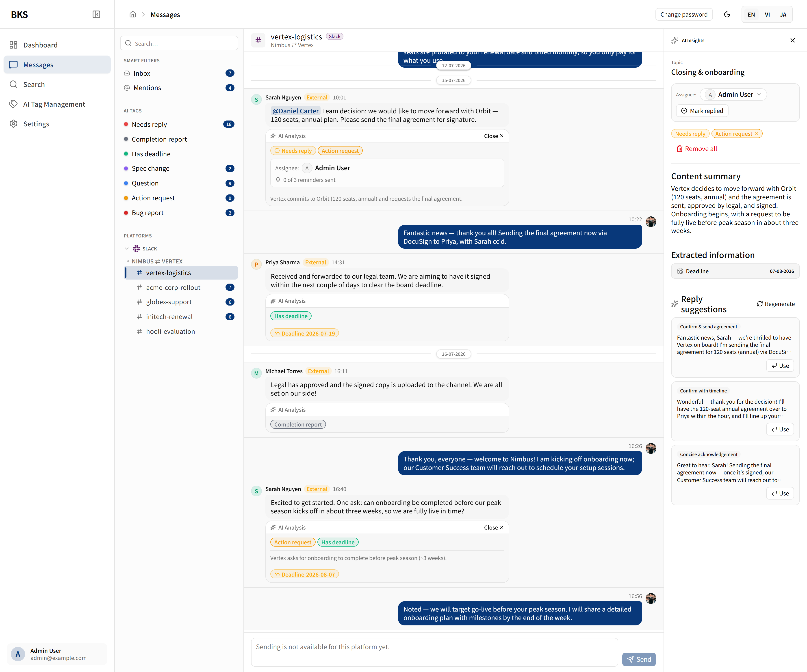807x672 pixels.
Task: Filter by Action request tag
Action: [x=179, y=198]
